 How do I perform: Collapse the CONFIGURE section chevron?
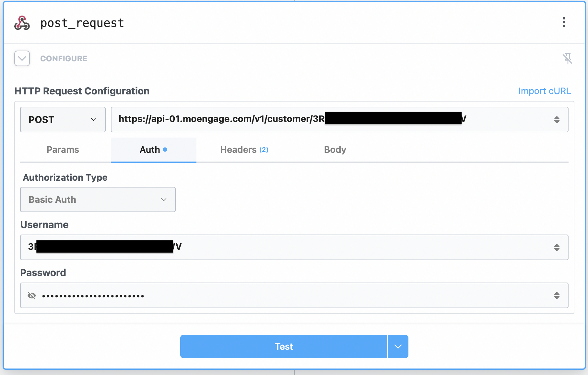pos(22,58)
